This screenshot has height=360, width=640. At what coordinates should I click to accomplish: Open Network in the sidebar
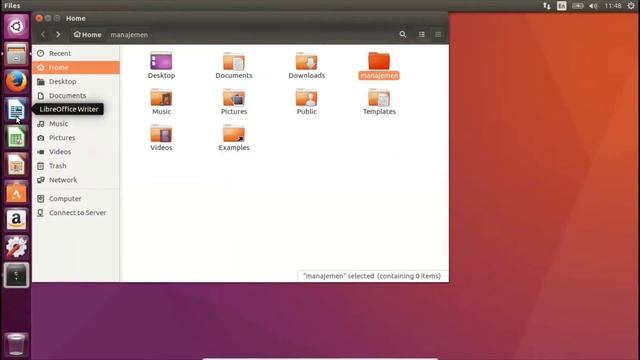click(76, 180)
